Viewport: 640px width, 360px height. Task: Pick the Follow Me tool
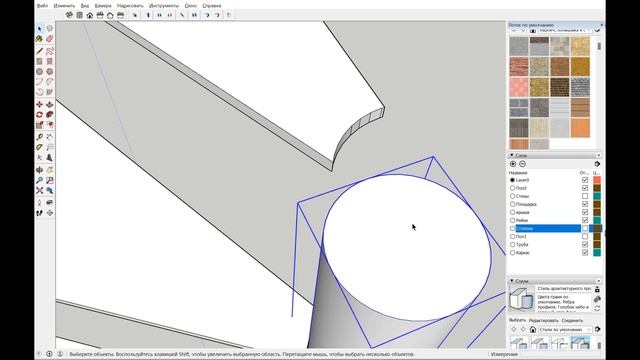[49, 115]
